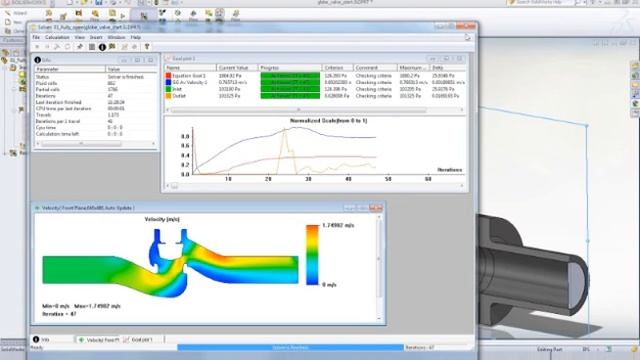Select the Calculation time left row
Viewport: 640px width, 360px height.
[95, 134]
